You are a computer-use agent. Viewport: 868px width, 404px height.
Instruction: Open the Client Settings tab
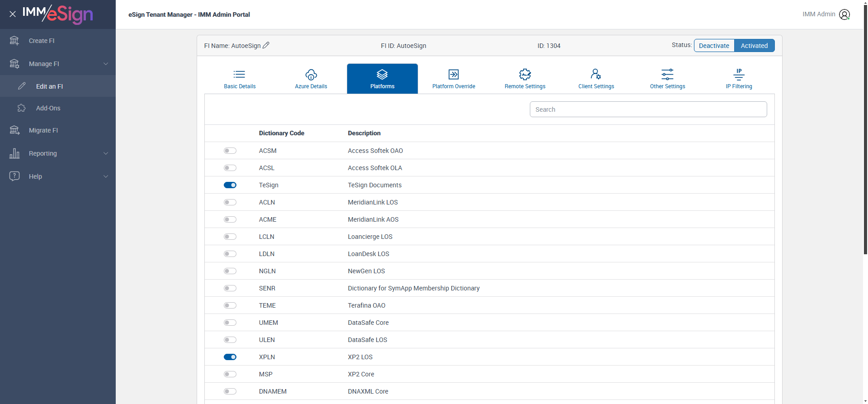point(596,79)
